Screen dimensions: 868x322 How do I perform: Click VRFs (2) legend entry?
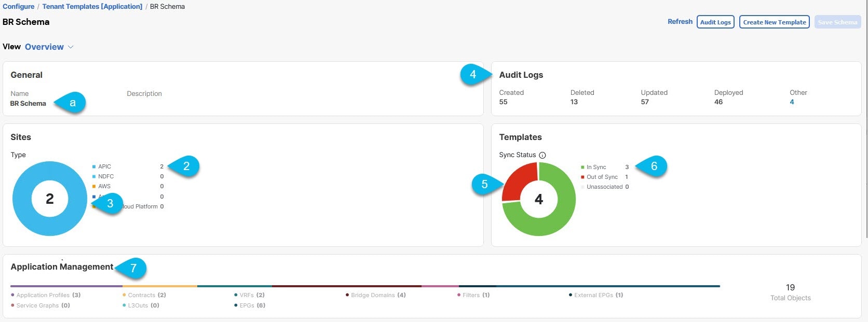250,295
